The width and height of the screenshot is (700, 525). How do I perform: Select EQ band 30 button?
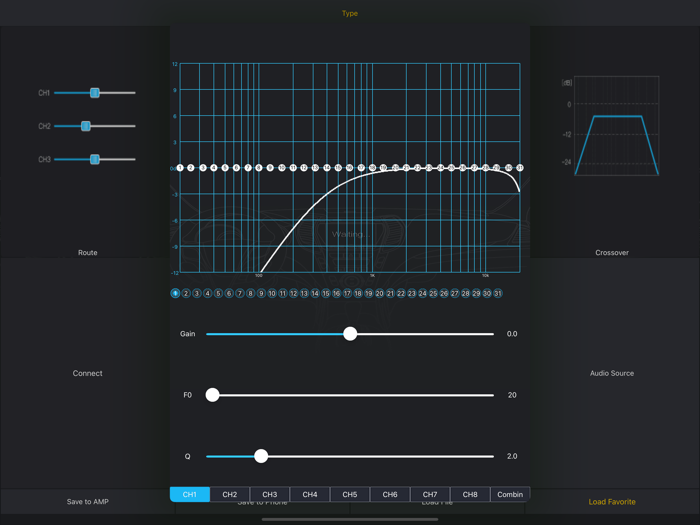click(x=487, y=293)
